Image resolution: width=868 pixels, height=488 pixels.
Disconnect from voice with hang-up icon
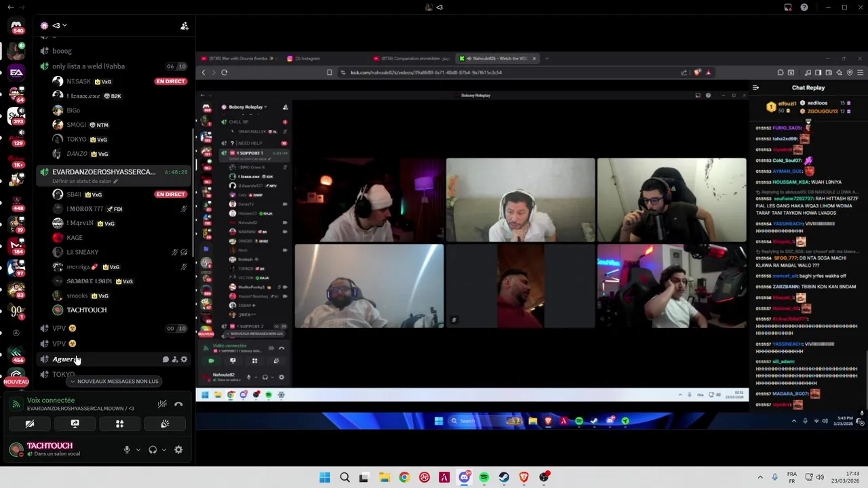tap(178, 404)
